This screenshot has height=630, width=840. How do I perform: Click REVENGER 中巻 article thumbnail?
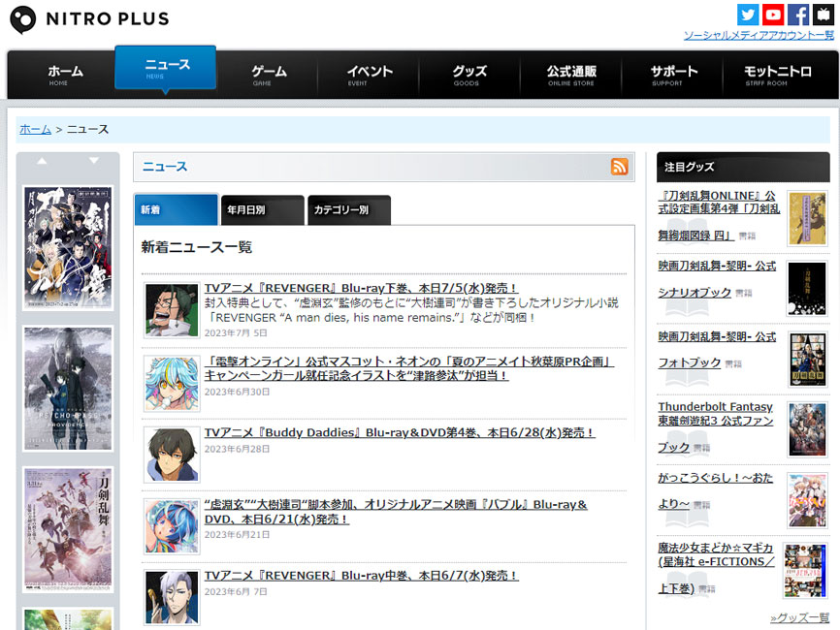coord(172,598)
